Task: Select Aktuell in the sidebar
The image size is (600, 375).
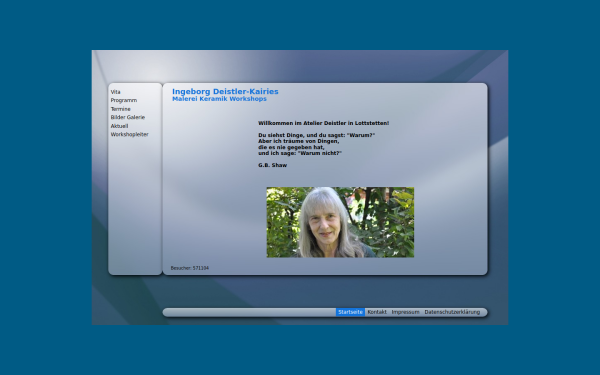Action: [x=119, y=126]
